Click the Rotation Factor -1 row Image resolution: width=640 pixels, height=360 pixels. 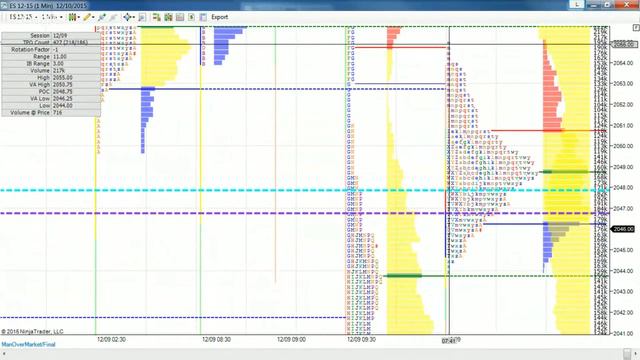click(x=51, y=49)
